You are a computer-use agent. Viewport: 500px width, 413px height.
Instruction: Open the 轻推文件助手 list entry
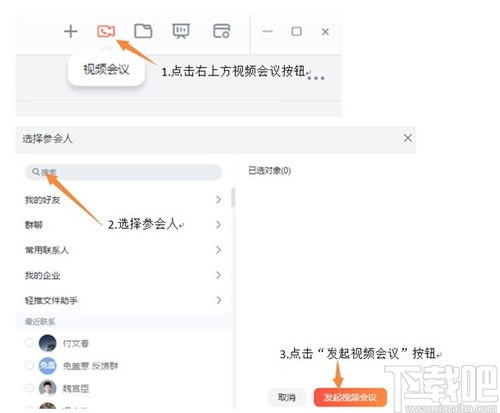click(x=123, y=300)
